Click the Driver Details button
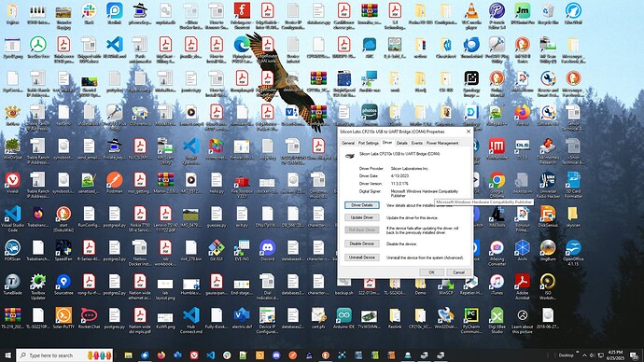This screenshot has height=362, width=644. point(362,205)
